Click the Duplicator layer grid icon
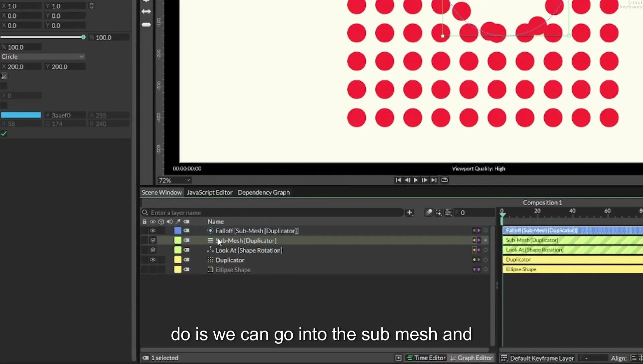643x364 pixels. [x=210, y=260]
